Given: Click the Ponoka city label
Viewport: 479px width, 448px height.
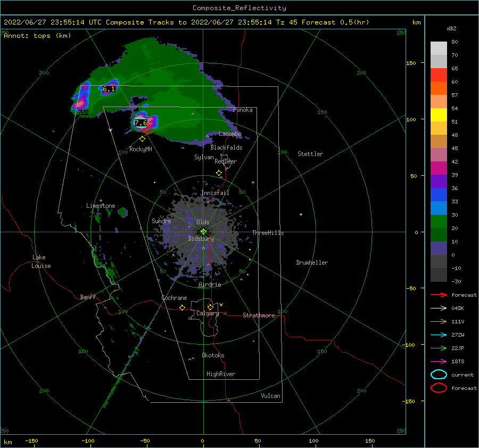Looking at the screenshot, I should click(243, 110).
